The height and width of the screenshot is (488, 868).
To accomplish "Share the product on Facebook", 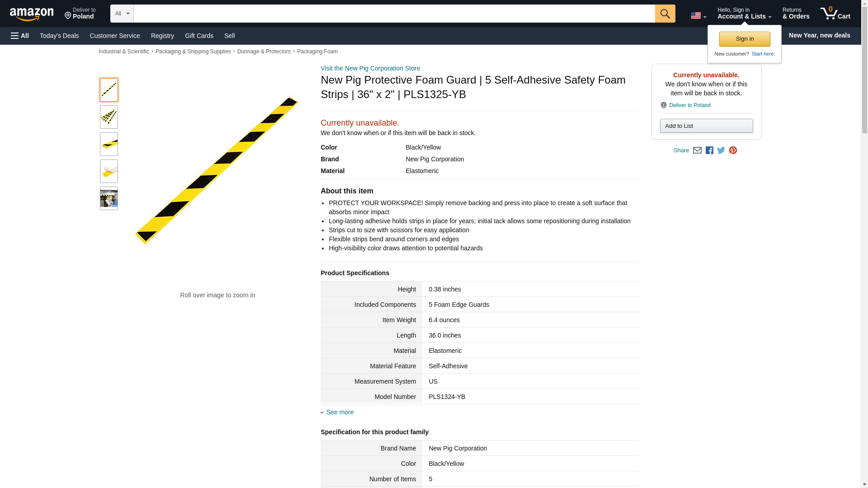I will 709,150.
